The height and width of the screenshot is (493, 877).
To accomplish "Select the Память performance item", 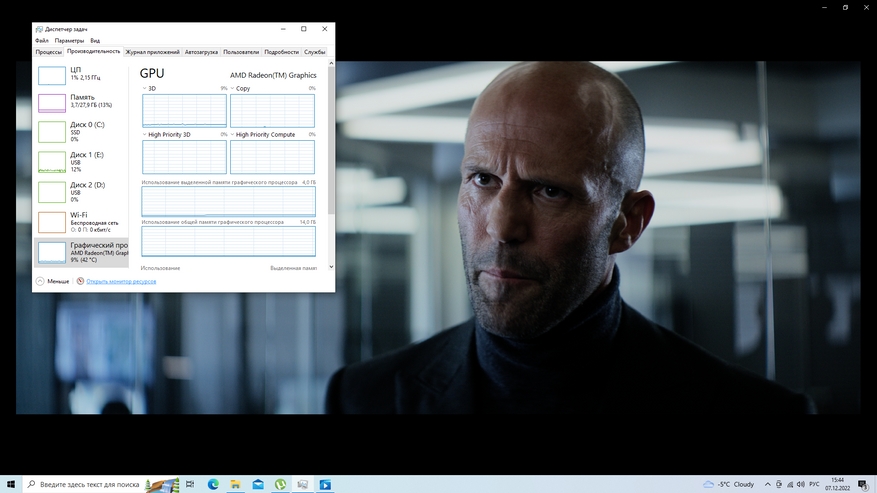I will [x=81, y=102].
